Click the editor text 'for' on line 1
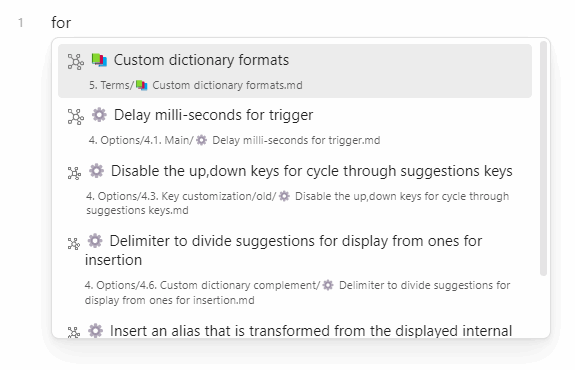Screen dimensions: 575x370 tap(61, 23)
